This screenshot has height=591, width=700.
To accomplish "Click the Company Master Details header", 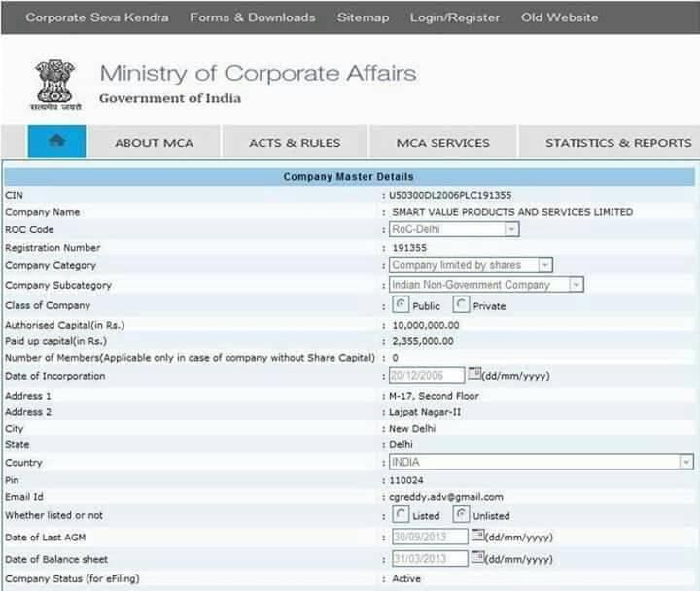I will (349, 177).
